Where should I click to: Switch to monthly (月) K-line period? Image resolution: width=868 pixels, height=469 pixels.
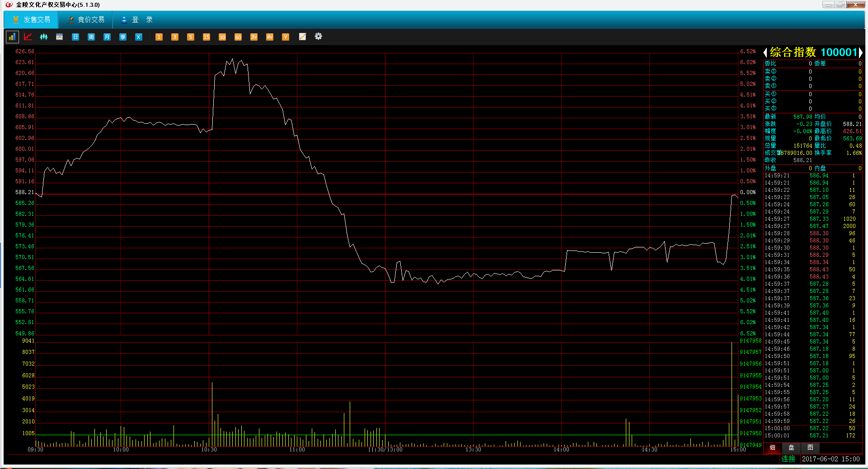click(x=107, y=37)
